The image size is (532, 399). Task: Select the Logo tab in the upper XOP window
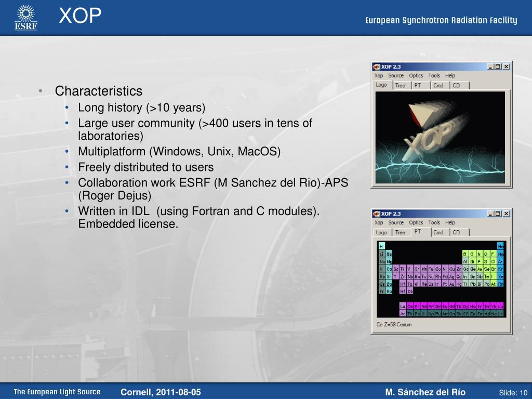tap(383, 85)
